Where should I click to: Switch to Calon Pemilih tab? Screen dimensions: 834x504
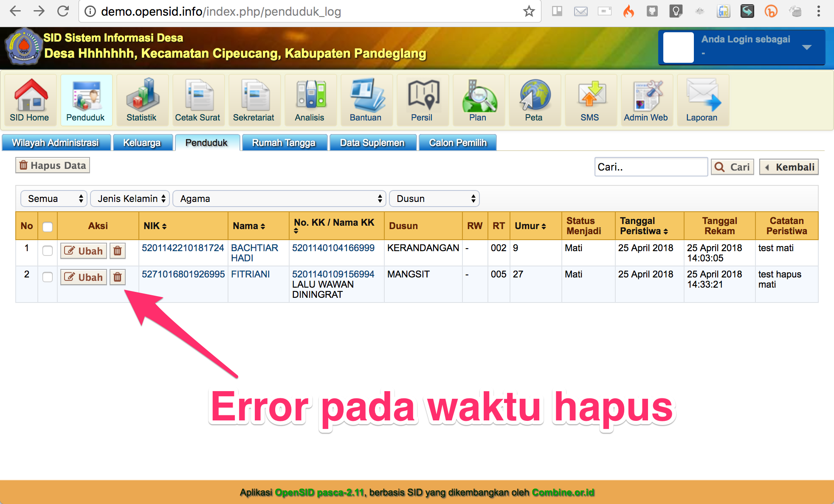point(458,143)
